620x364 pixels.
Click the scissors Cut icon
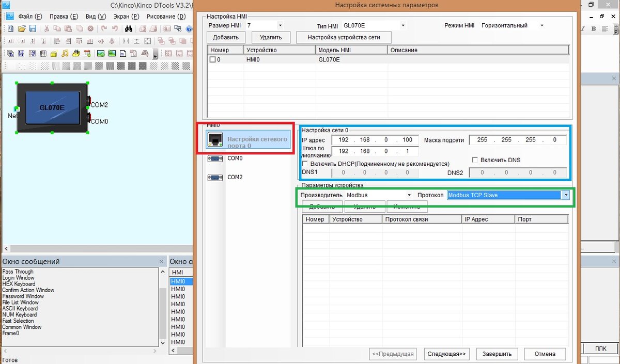[47, 28]
